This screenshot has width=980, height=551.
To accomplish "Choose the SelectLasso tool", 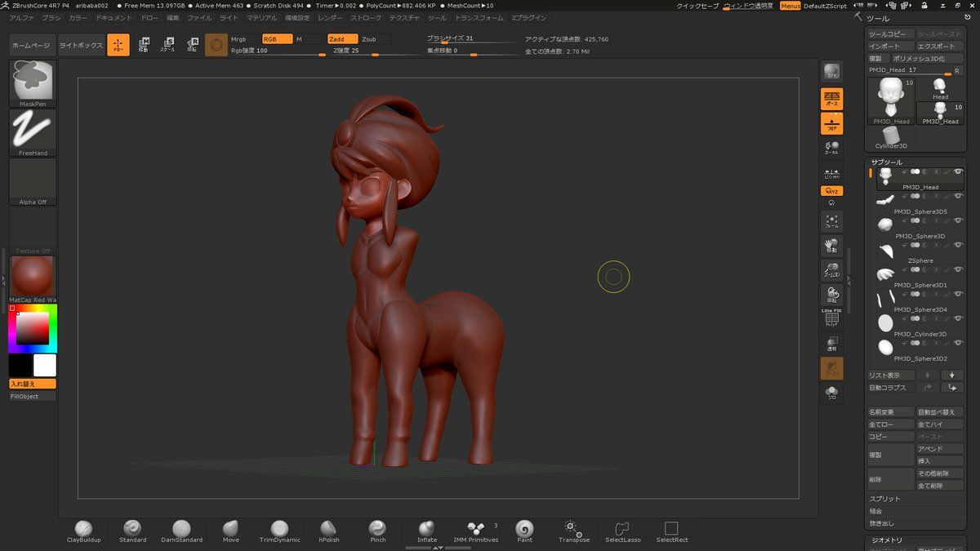I will (622, 531).
